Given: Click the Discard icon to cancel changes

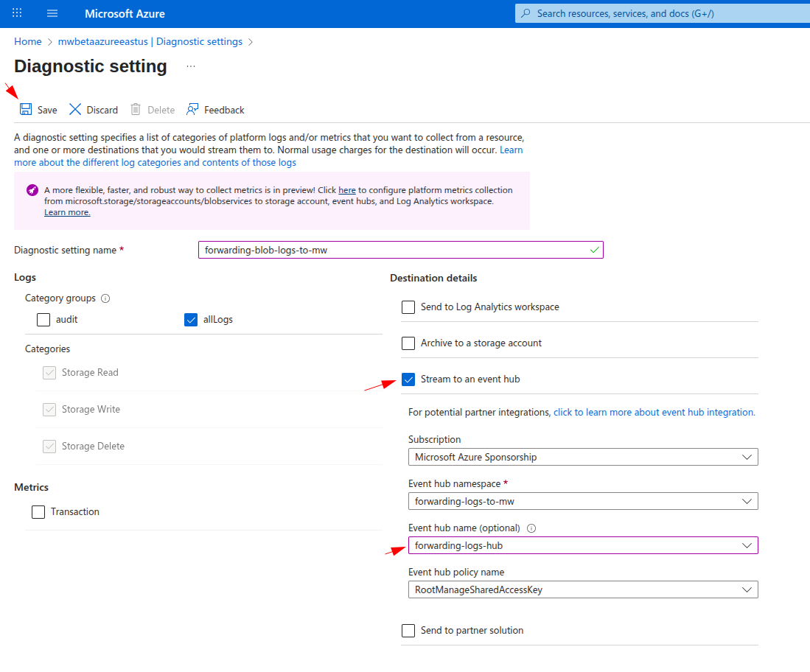Looking at the screenshot, I should 76,109.
